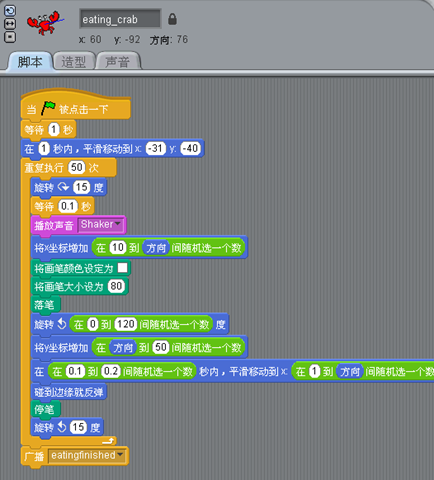Click the 方向 reporter in the glide x random block
Image resolution: width=434 pixels, height=480 pixels.
pos(349,371)
